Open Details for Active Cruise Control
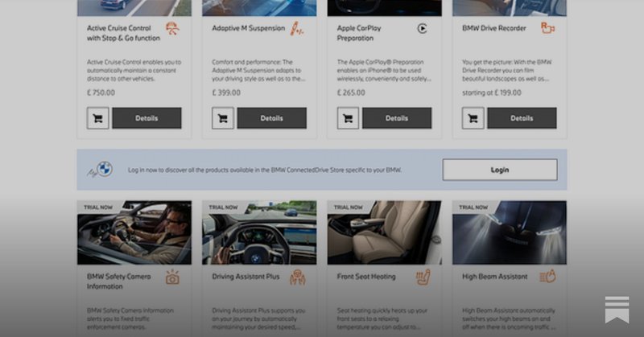Screen dimensions: 644x337 (147, 118)
